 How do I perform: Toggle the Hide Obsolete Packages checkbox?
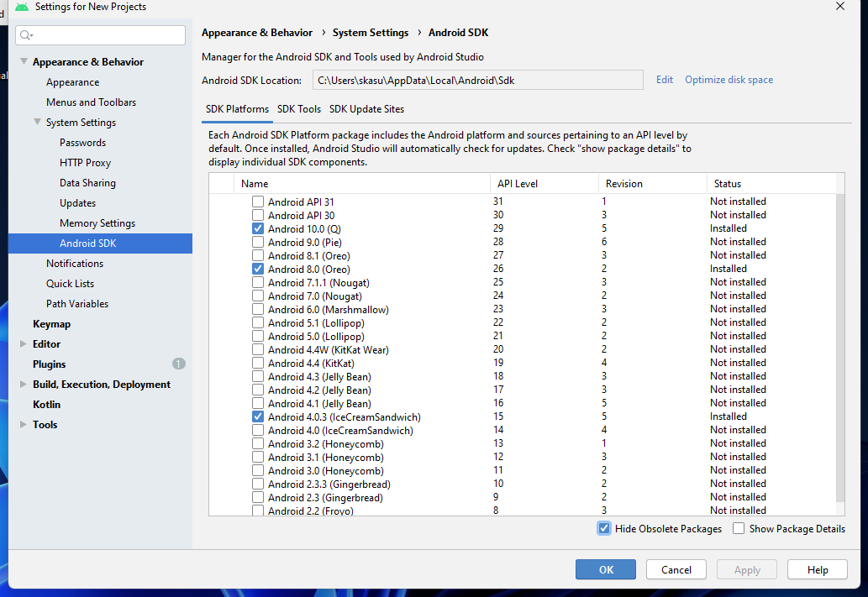(x=604, y=528)
